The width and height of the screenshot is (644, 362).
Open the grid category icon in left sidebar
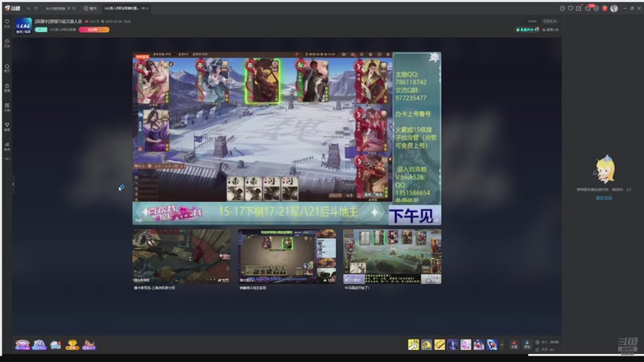pyautogui.click(x=7, y=107)
